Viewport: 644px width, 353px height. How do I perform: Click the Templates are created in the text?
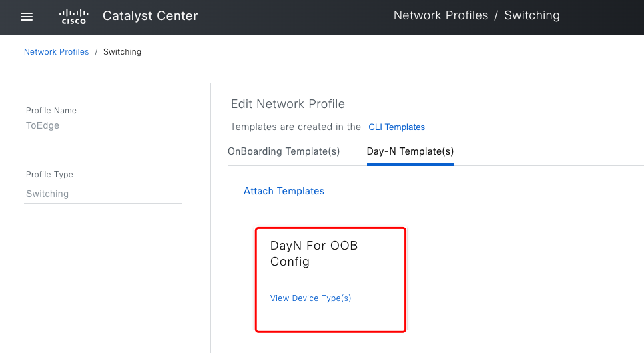point(295,127)
